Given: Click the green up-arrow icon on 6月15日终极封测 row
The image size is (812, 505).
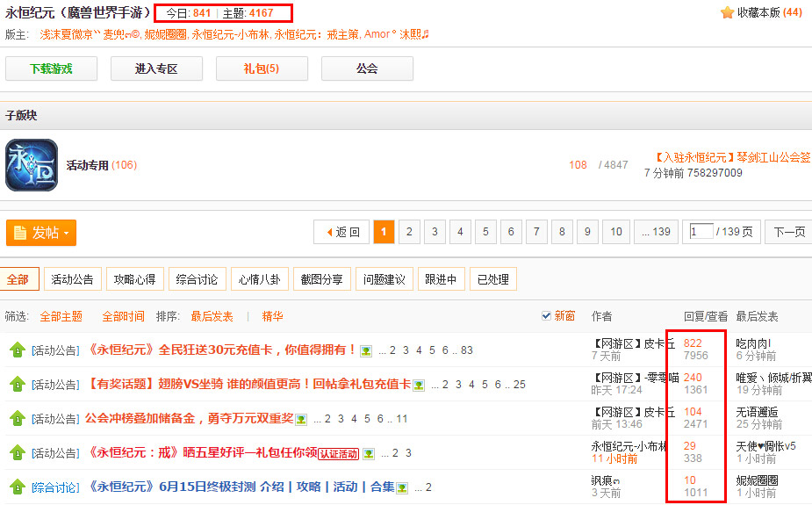Looking at the screenshot, I should [x=17, y=487].
